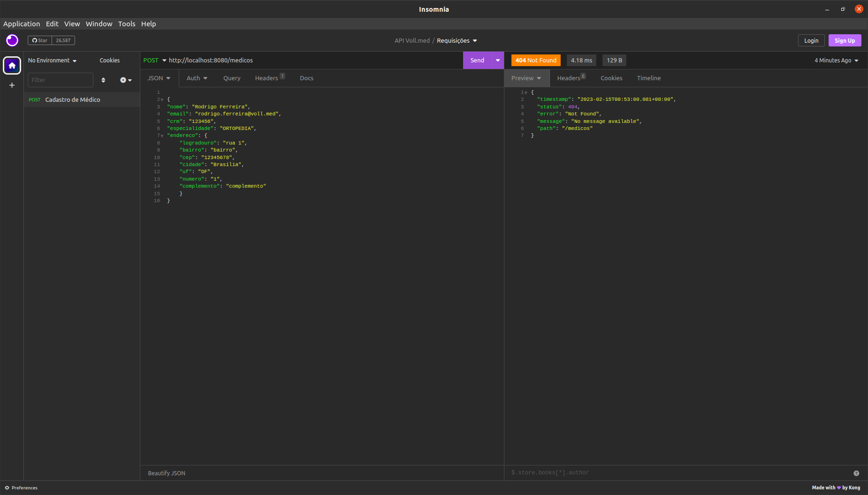868x495 pixels.
Task: Open the 4 Minutes Ago history dropdown
Action: point(837,61)
